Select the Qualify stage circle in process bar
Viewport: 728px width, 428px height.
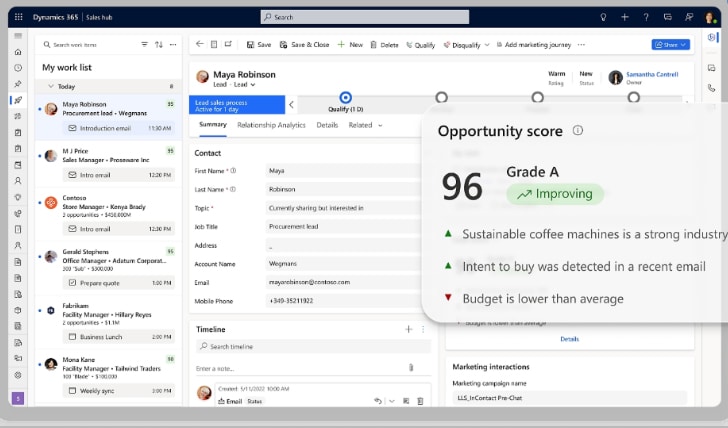click(x=345, y=98)
